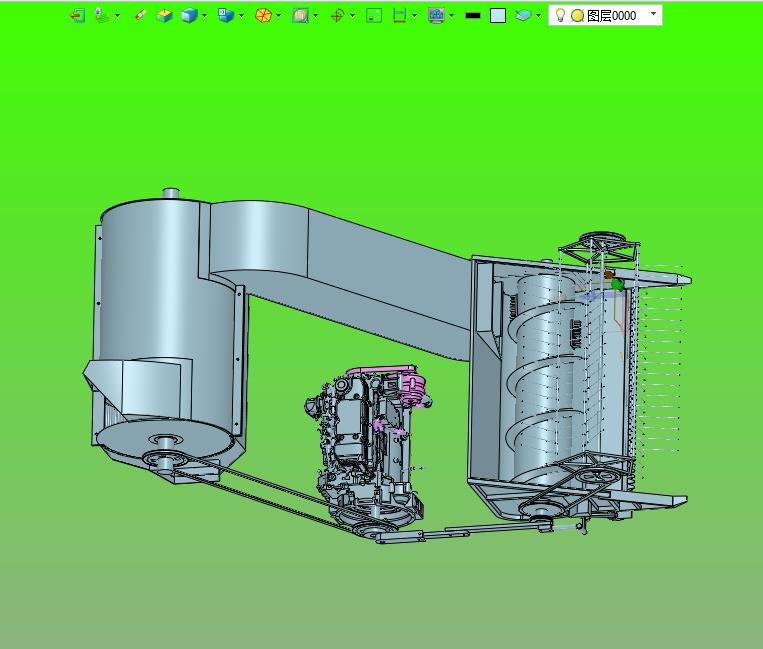The image size is (763, 649).
Task: Click the named views cube icon
Action: pyautogui.click(x=225, y=15)
